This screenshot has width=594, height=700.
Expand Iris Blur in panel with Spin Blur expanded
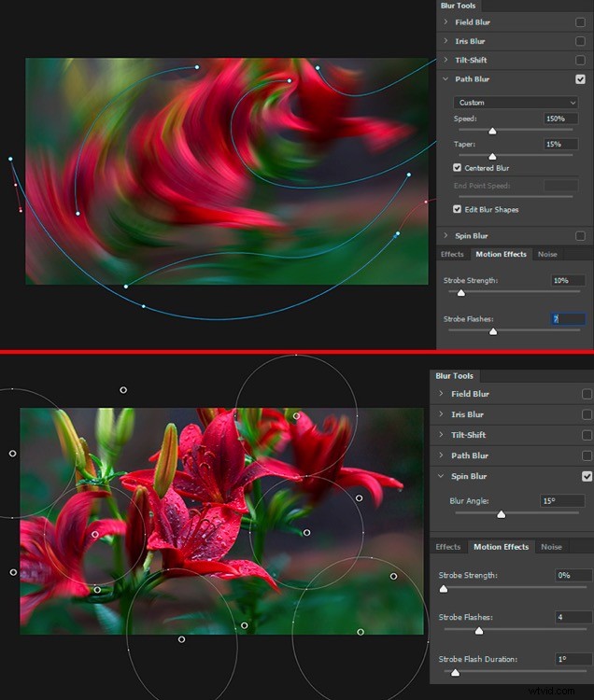point(441,413)
